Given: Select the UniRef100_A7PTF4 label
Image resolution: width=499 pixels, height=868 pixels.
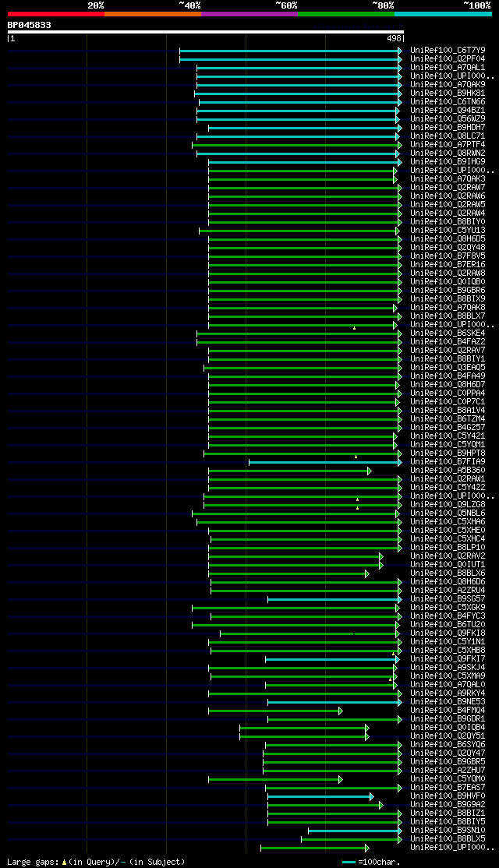Looking at the screenshot, I should (448, 144).
